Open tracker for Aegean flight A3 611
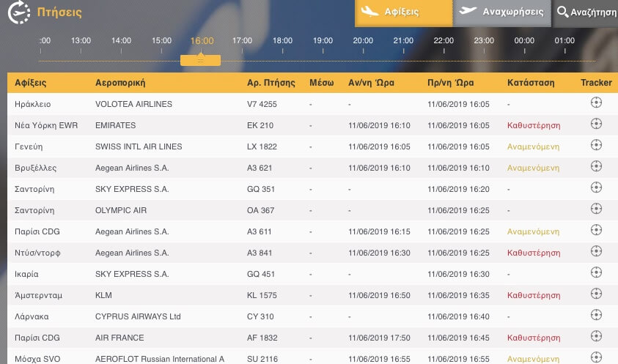Image resolution: width=618 pixels, height=364 pixels. pos(596,230)
